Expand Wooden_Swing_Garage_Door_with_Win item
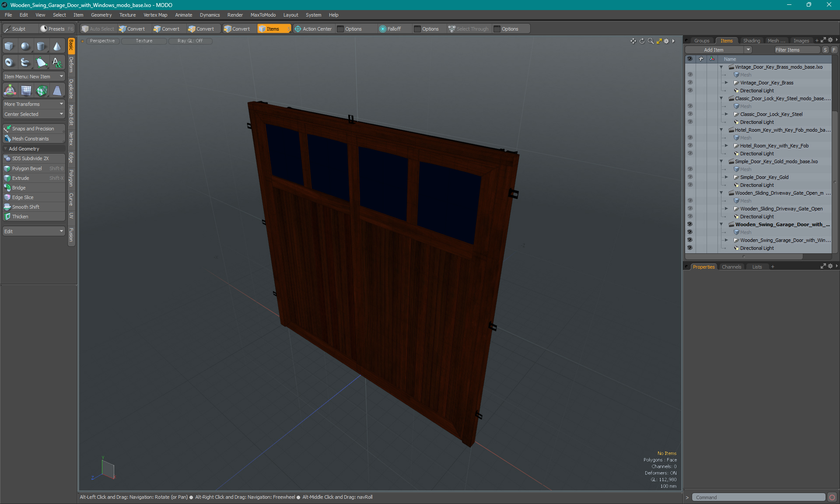This screenshot has width=840, height=504. 727,240
